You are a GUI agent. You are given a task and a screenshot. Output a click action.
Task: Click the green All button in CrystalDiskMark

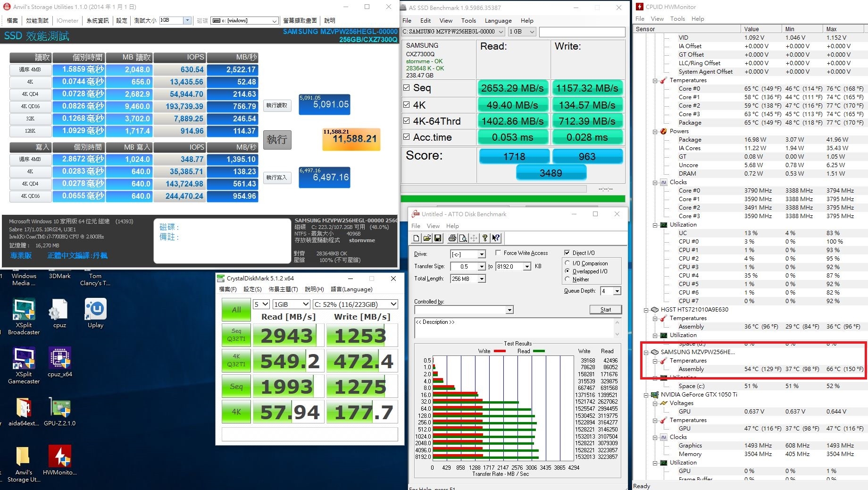(x=236, y=310)
